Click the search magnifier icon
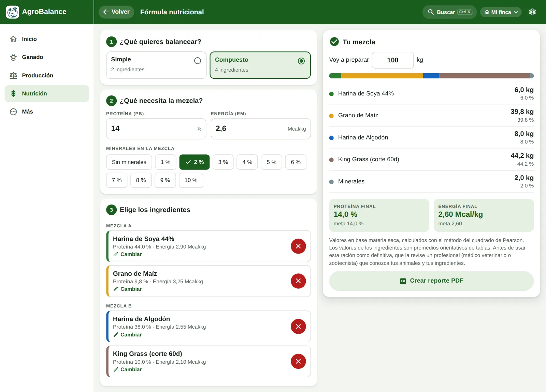546x392 pixels. (431, 12)
